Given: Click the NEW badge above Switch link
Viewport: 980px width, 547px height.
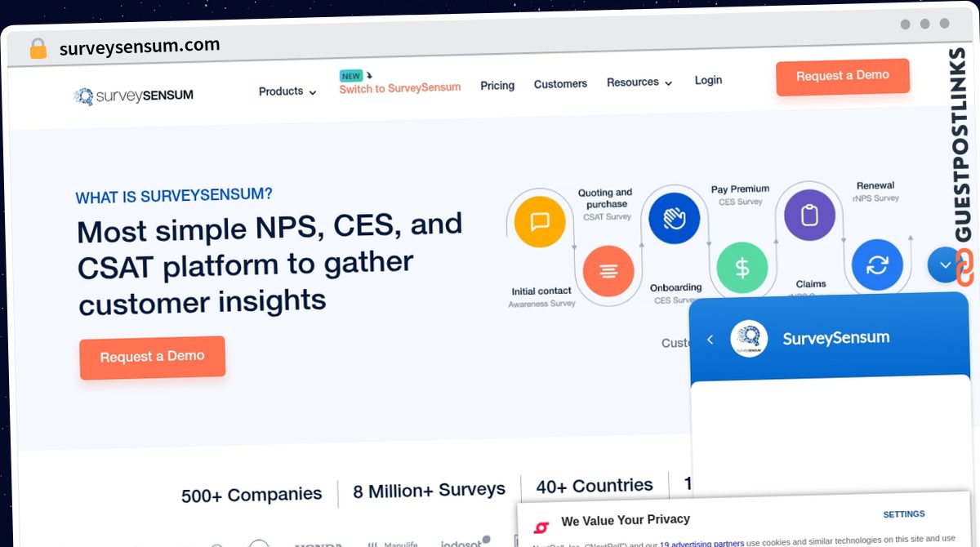Looking at the screenshot, I should click(351, 76).
